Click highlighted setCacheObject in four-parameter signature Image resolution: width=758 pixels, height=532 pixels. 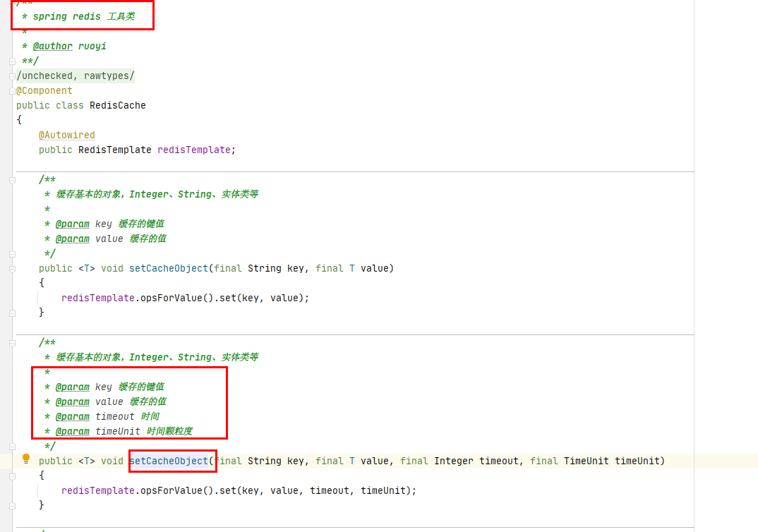[x=168, y=461]
